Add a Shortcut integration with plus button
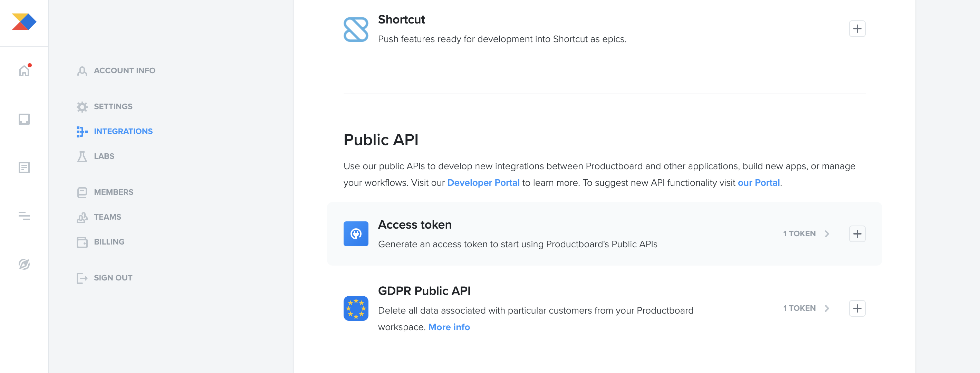This screenshot has height=373, width=980. coord(857,29)
